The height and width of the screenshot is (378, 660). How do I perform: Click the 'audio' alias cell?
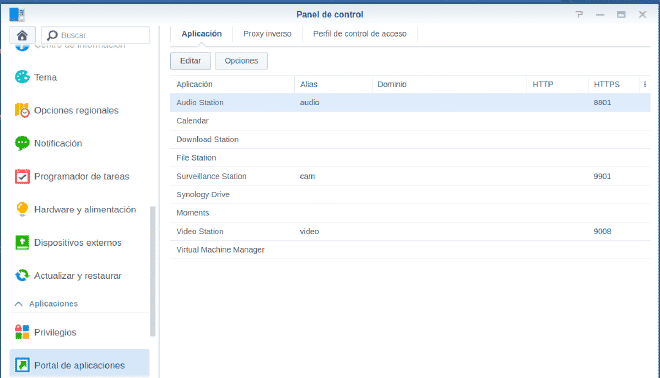coord(309,102)
